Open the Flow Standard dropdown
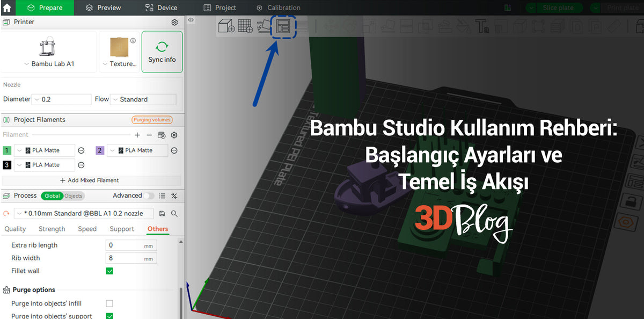The width and height of the screenshot is (644, 319). pyautogui.click(x=143, y=99)
